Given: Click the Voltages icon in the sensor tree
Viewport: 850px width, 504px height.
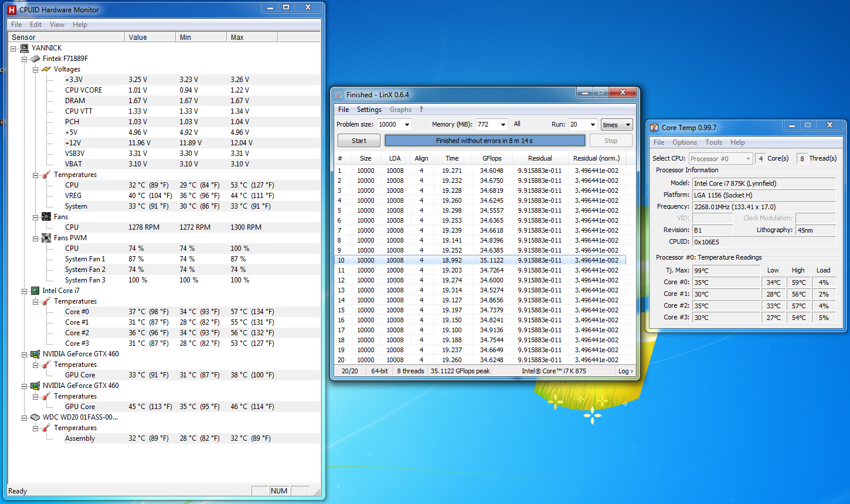Looking at the screenshot, I should [46, 69].
